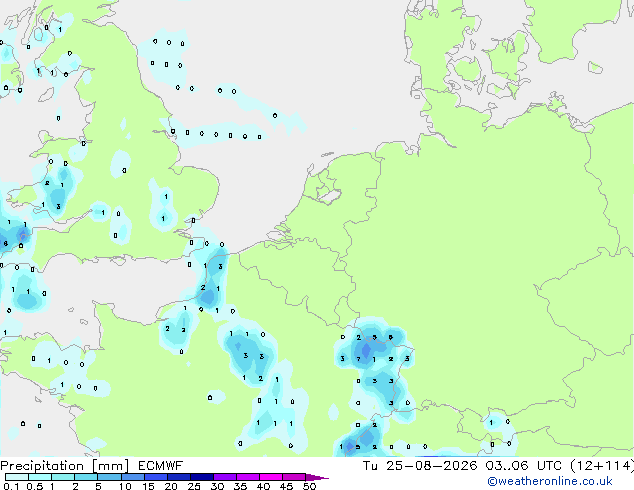Click the purple arrow above 50 on legend
This screenshot has height=490, width=634.
click(x=317, y=477)
